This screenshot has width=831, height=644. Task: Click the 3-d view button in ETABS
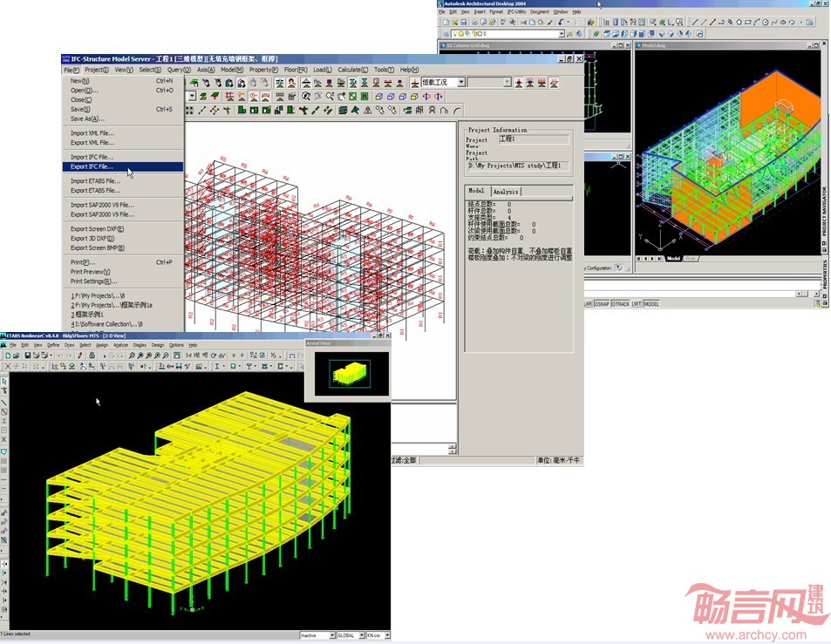188,356
